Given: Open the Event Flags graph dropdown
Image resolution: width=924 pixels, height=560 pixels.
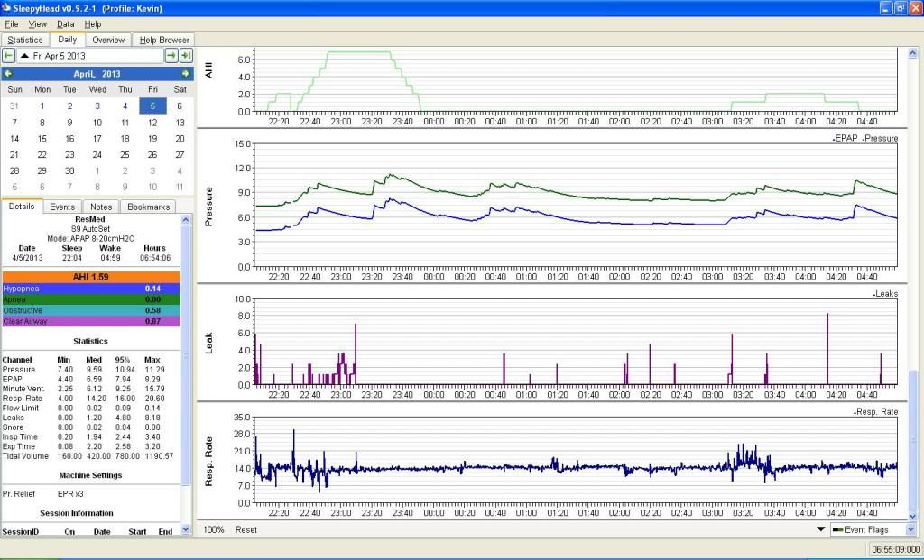Looking at the screenshot, I should (x=873, y=529).
